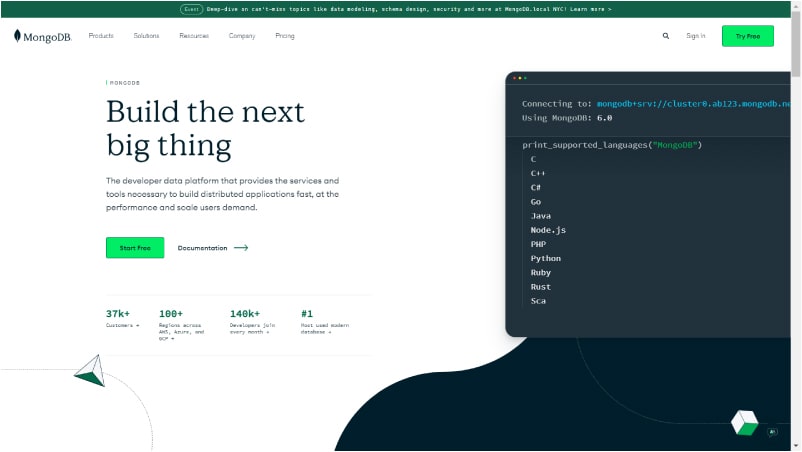This screenshot has width=802, height=452.
Task: Click the Learn more banner link
Action: [x=591, y=9]
